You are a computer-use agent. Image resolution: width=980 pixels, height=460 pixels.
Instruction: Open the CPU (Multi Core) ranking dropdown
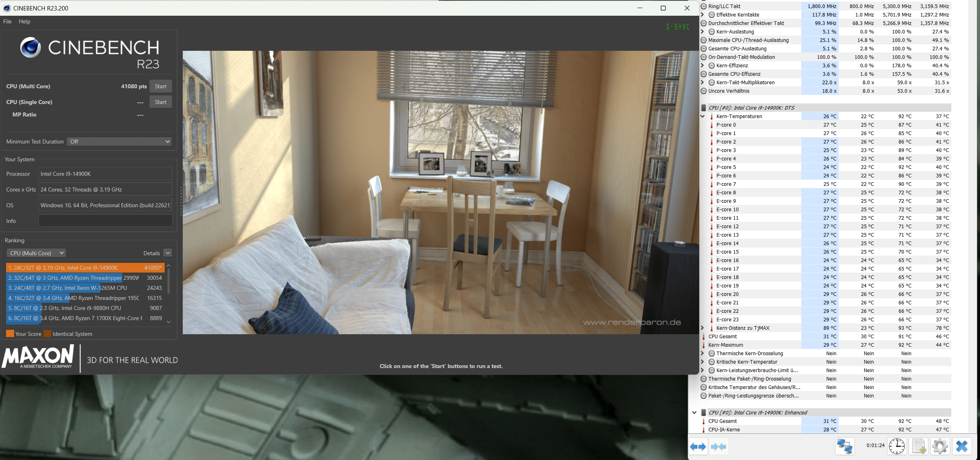[36, 253]
